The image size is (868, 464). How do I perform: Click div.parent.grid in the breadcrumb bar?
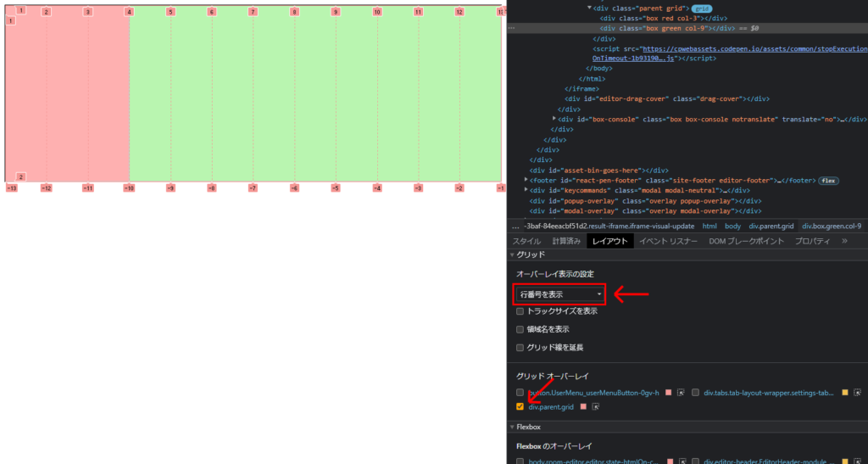pos(771,226)
